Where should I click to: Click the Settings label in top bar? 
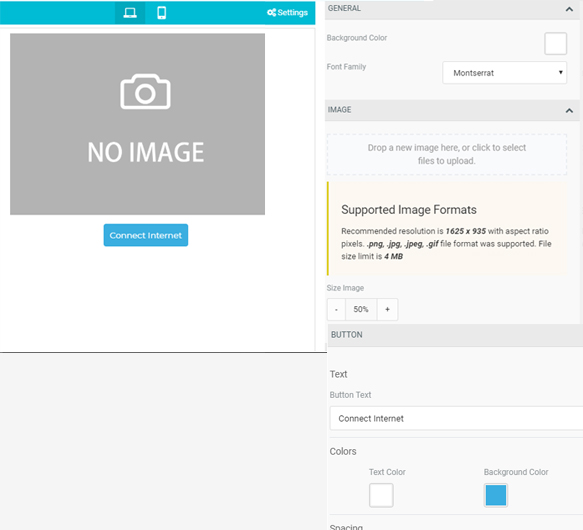293,12
